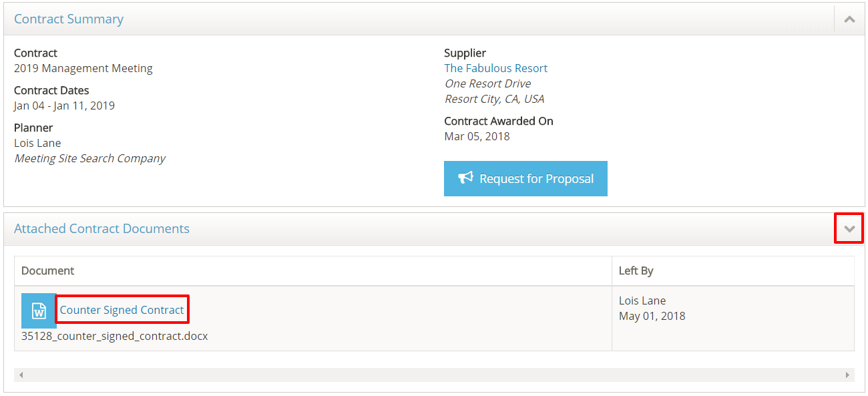Screen dimensions: 868x396
Task: Click the Attached Contract Documents panel title
Action: click(x=101, y=228)
